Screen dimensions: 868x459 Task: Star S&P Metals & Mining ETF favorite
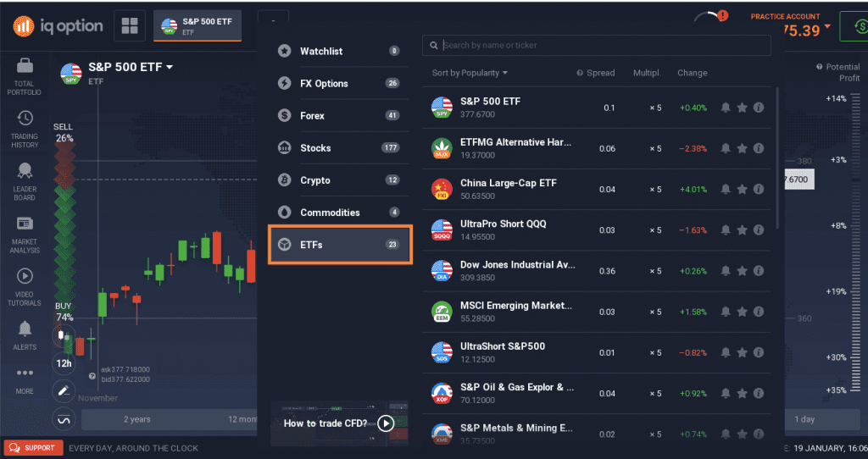pyautogui.click(x=743, y=434)
